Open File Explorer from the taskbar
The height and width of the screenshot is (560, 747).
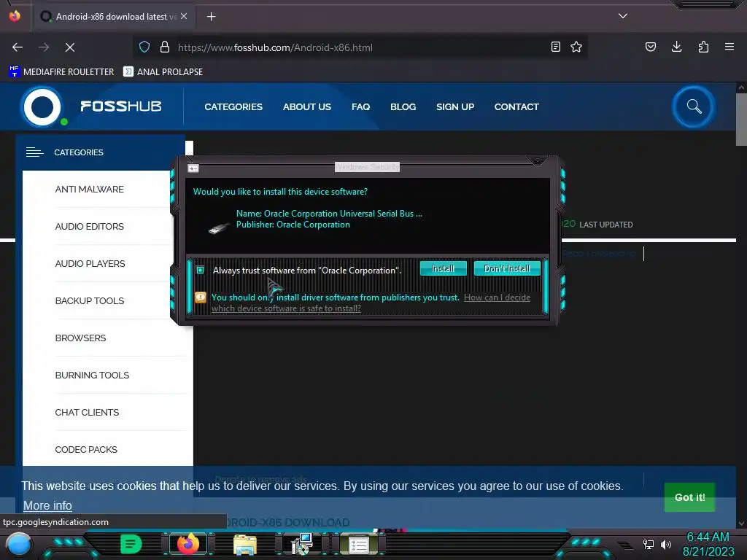click(x=245, y=544)
